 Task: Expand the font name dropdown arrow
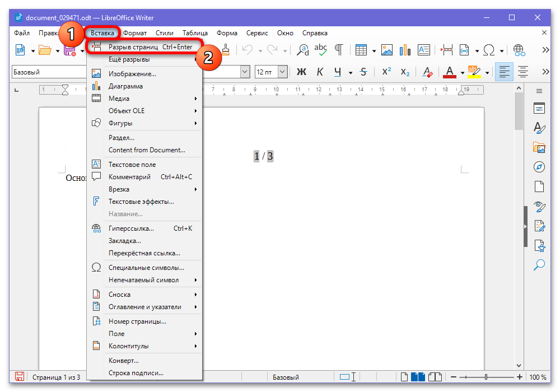pos(245,72)
